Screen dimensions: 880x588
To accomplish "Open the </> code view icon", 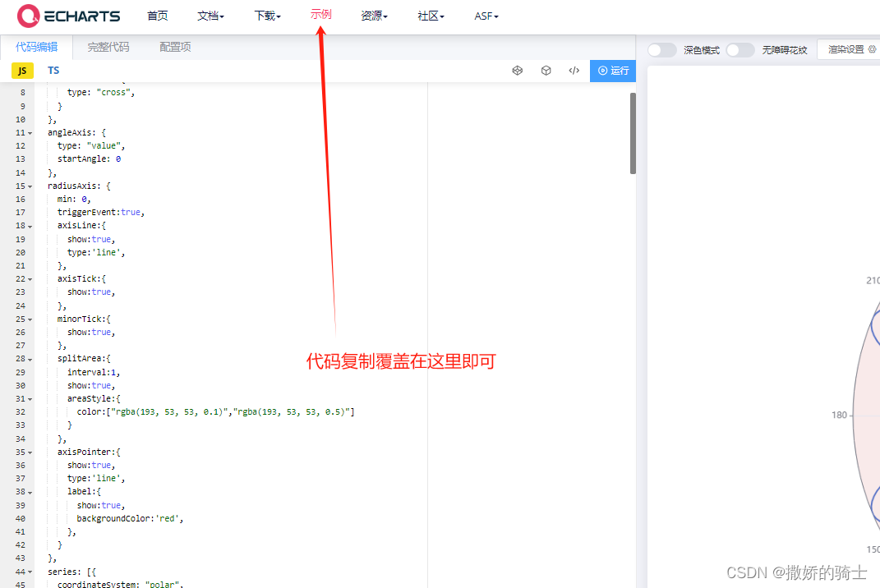I will 574,71.
